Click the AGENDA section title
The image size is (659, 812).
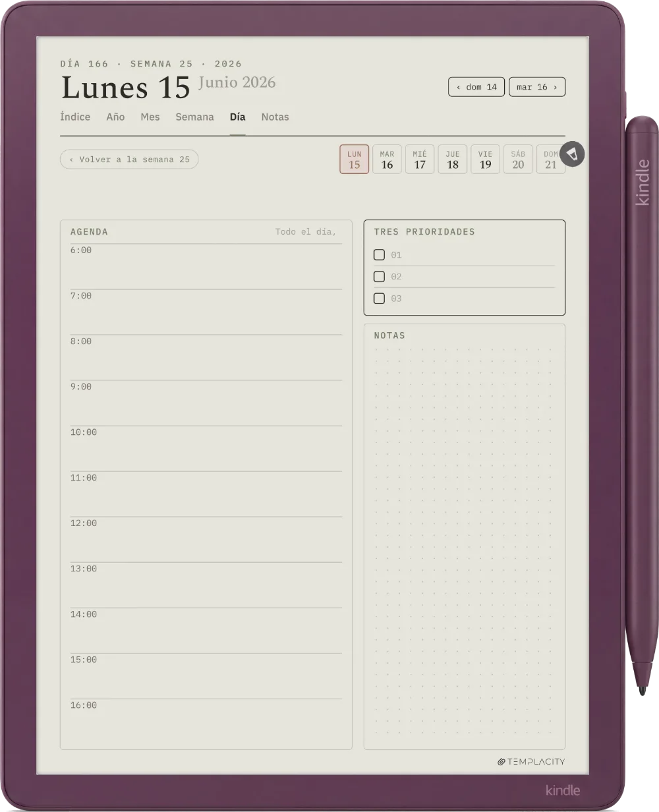pos(89,232)
